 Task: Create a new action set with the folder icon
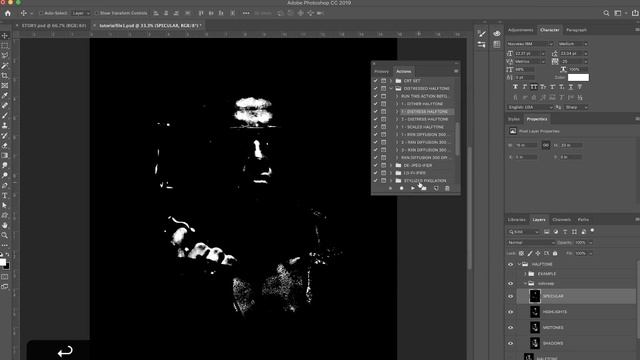[x=424, y=188]
